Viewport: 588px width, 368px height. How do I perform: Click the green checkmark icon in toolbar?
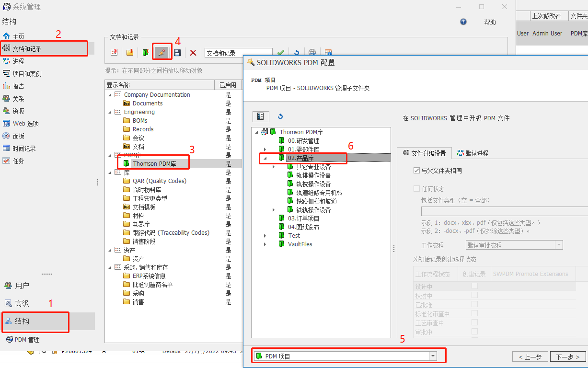point(281,53)
